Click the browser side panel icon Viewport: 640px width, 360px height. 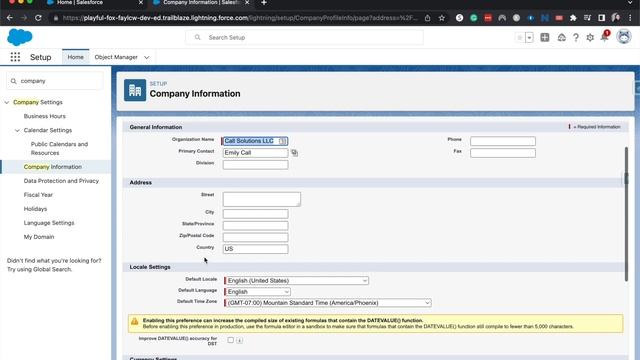click(602, 18)
